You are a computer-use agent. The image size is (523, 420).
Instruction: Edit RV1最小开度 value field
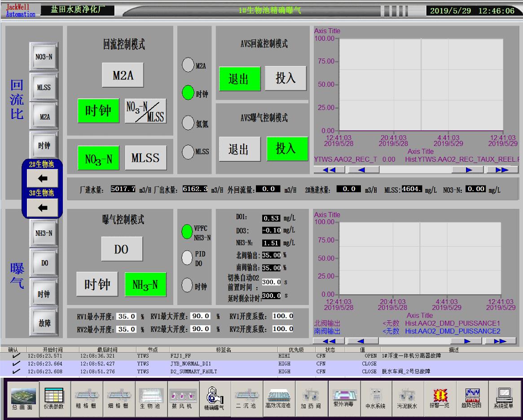127,316
